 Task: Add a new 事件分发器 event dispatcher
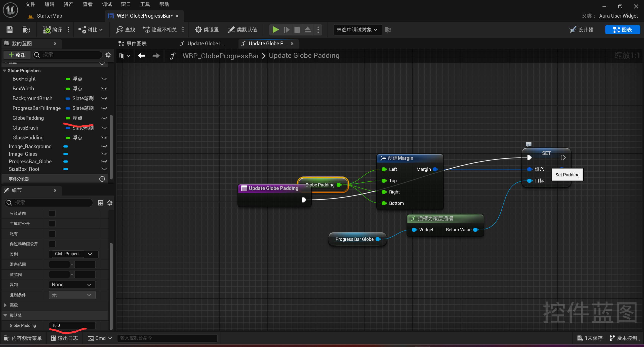point(102,179)
